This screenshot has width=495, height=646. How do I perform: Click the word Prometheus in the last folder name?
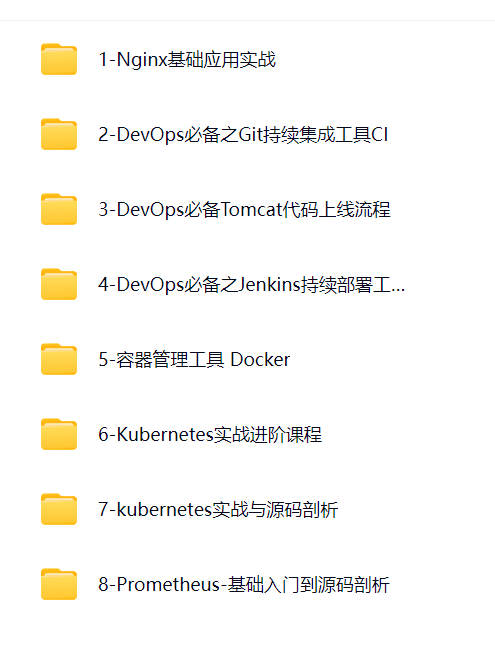(x=168, y=585)
